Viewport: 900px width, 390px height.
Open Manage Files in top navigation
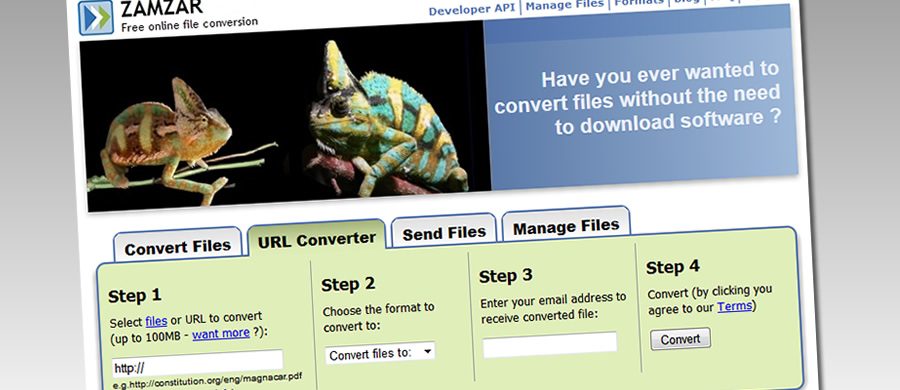coord(564,5)
